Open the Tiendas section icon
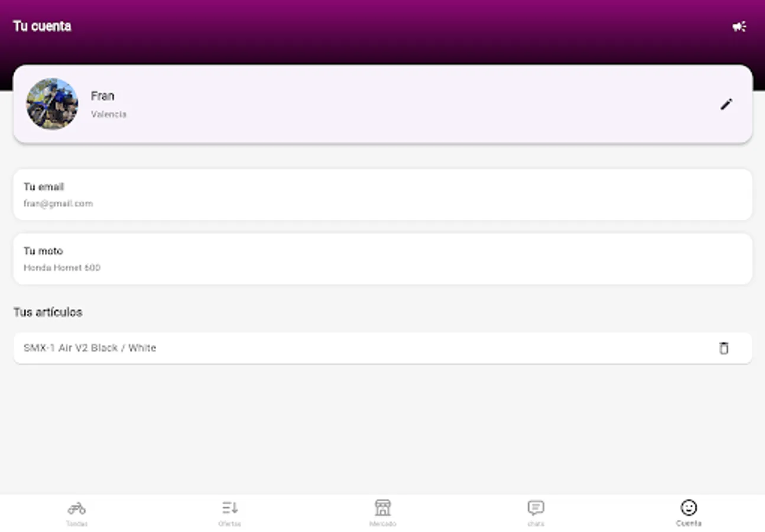The height and width of the screenshot is (532, 765). pos(76,507)
